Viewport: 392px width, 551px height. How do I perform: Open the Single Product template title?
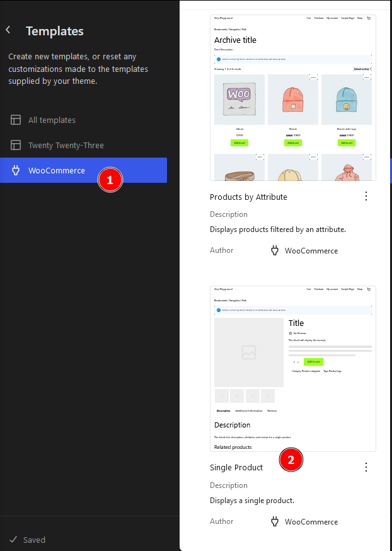point(236,467)
